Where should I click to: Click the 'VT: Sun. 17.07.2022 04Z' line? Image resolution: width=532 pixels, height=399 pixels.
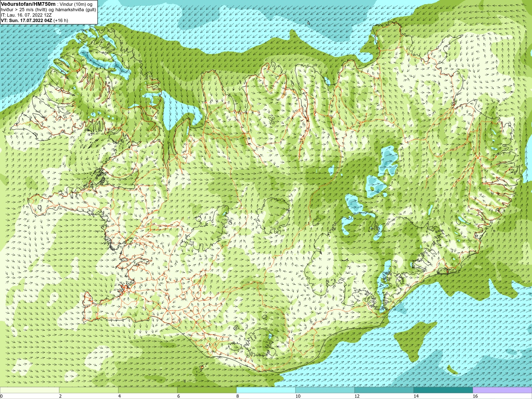(26, 20)
